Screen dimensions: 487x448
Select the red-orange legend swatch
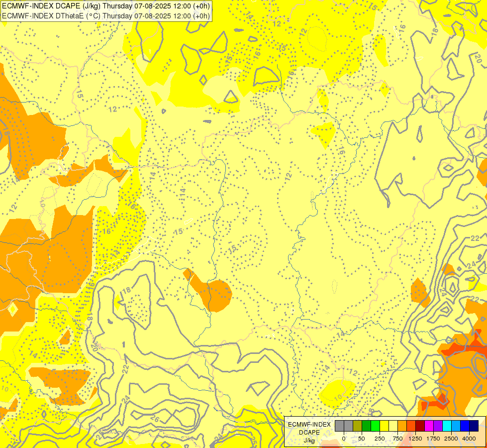[x=411, y=426]
